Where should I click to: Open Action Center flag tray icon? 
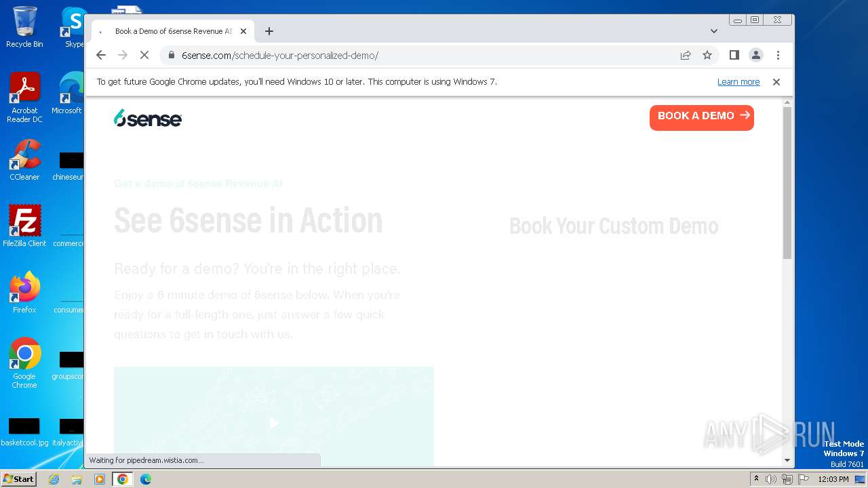(804, 479)
